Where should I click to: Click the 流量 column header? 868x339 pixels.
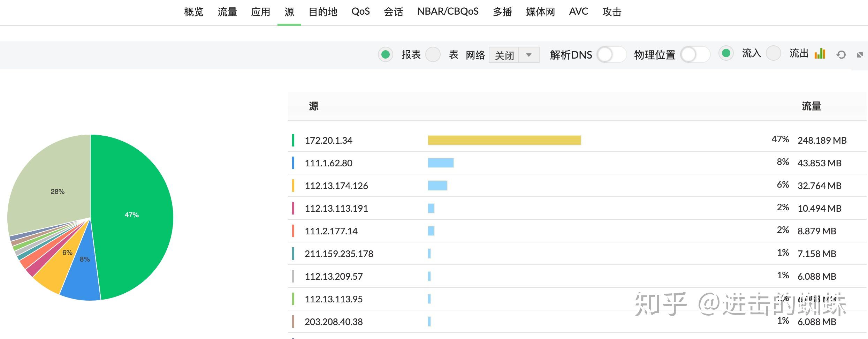811,106
